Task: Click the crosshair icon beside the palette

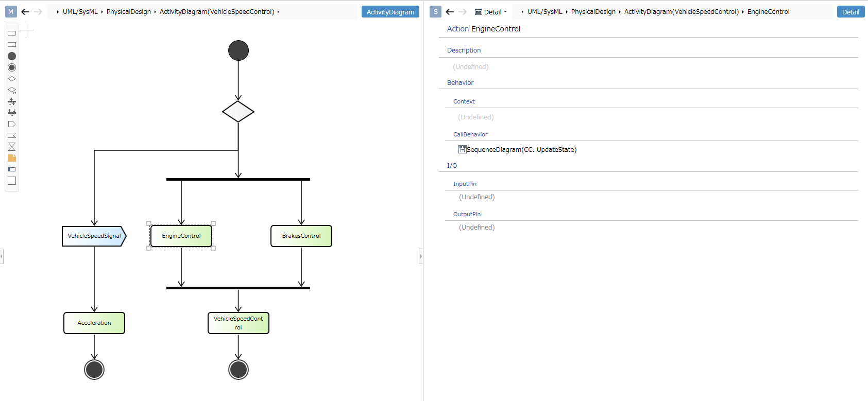Action: (26, 30)
